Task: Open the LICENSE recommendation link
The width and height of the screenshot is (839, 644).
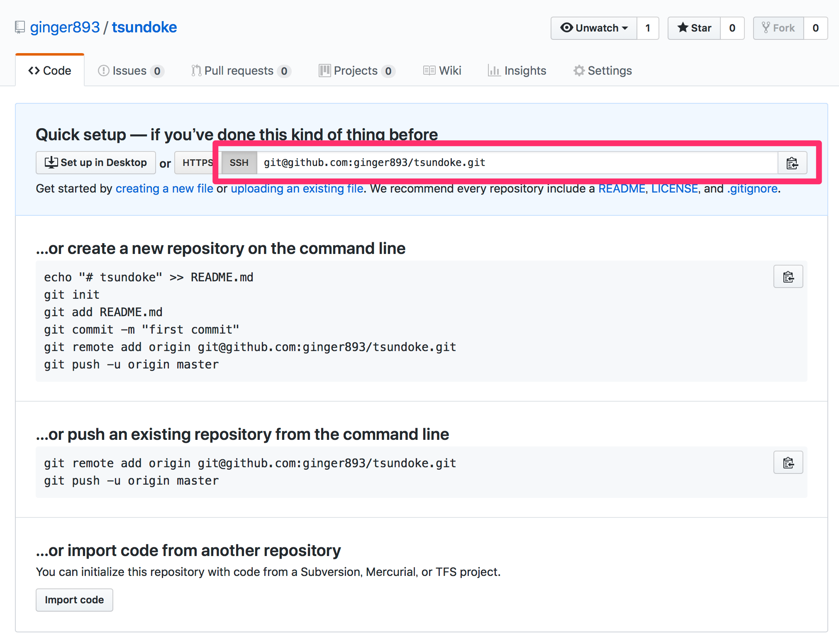Action: 675,189
